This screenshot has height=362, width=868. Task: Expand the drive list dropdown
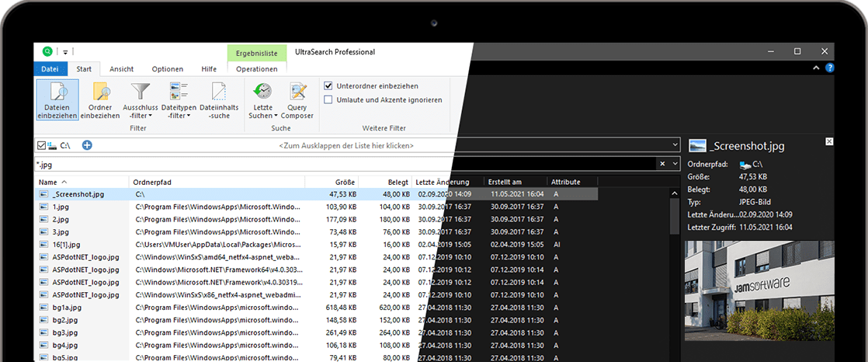(x=674, y=145)
